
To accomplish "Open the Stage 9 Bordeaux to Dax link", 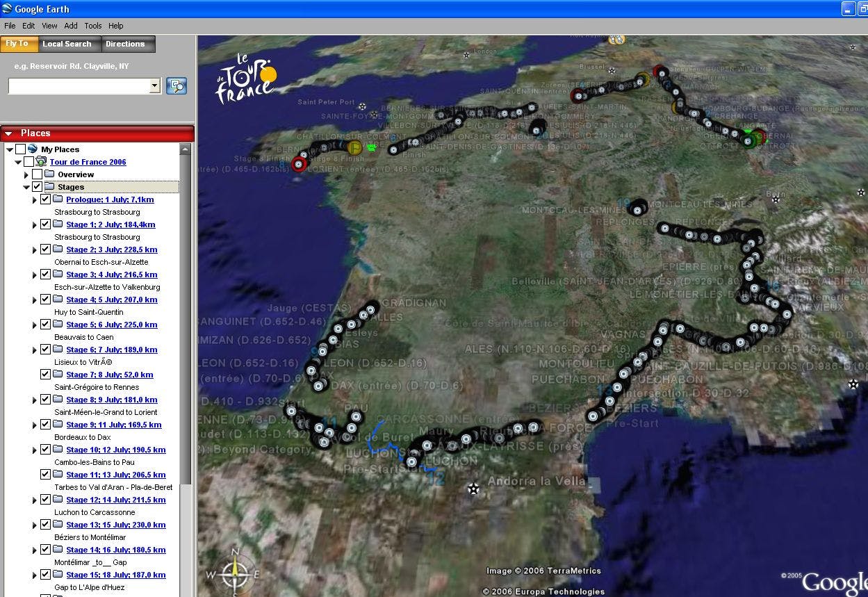I will coord(114,425).
